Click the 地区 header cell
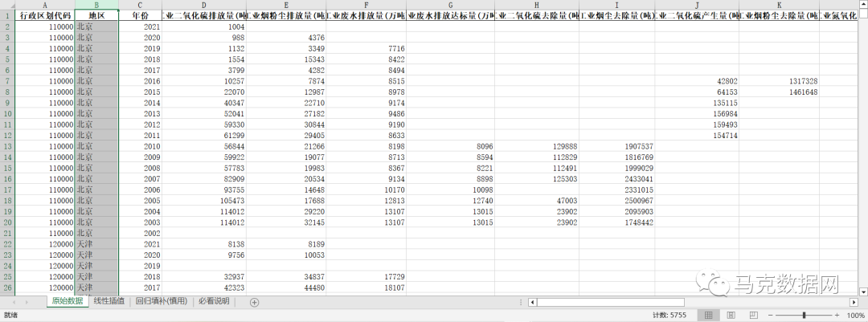This screenshot has width=868, height=322. [96, 15]
